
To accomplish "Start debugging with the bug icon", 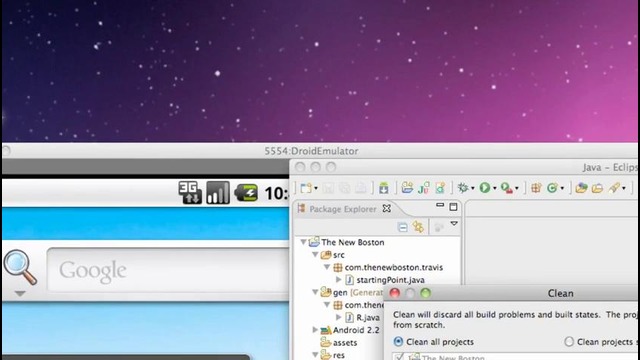I will tap(463, 188).
